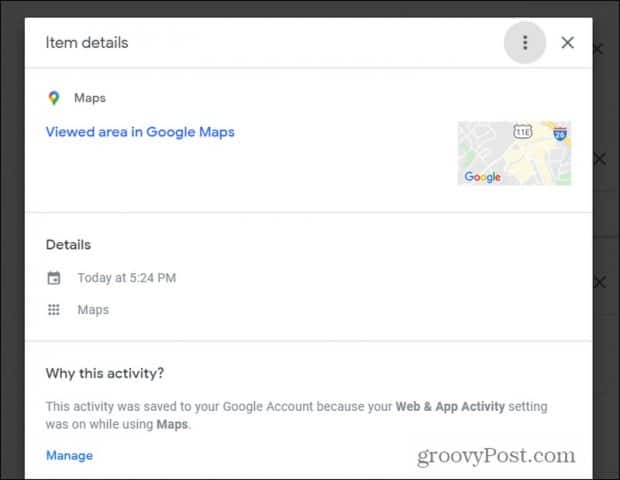Click the Maps label beside pin icon
The image size is (620, 480).
coord(90,98)
